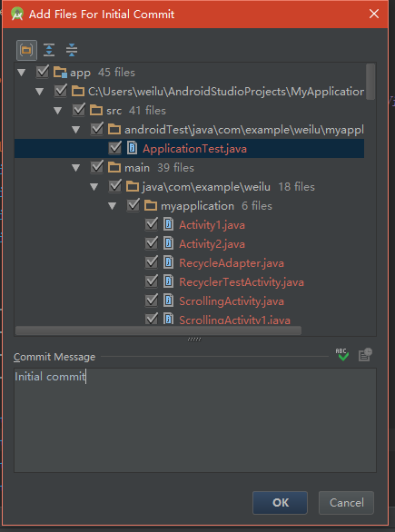Click inside the Commit Message text area
Screen dimensions: 395x532
tap(195, 420)
